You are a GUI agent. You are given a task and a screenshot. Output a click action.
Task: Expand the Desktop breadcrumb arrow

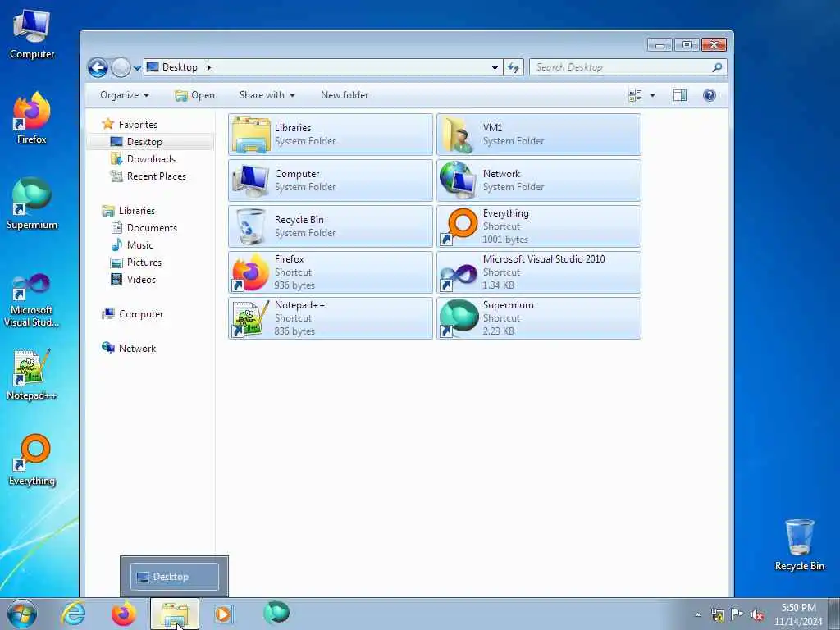(x=209, y=67)
